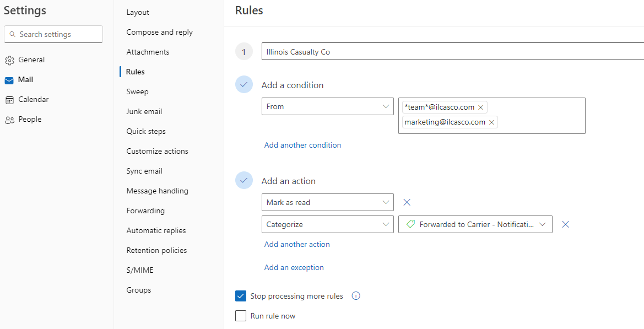Viewport: 644px width, 329px height.
Task: Delete the Mark as read action
Action: click(407, 202)
